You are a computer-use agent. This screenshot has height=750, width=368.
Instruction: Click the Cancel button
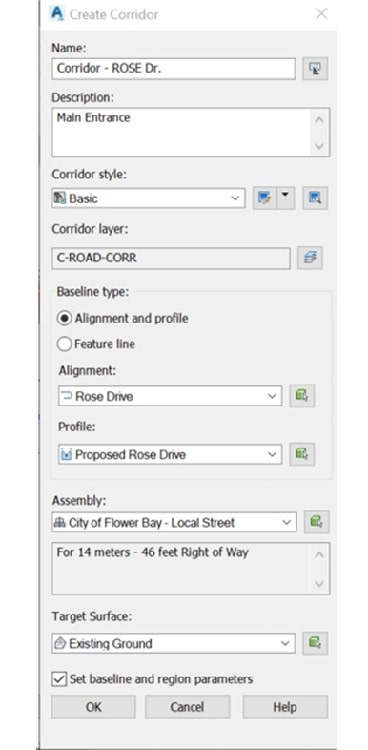188,707
